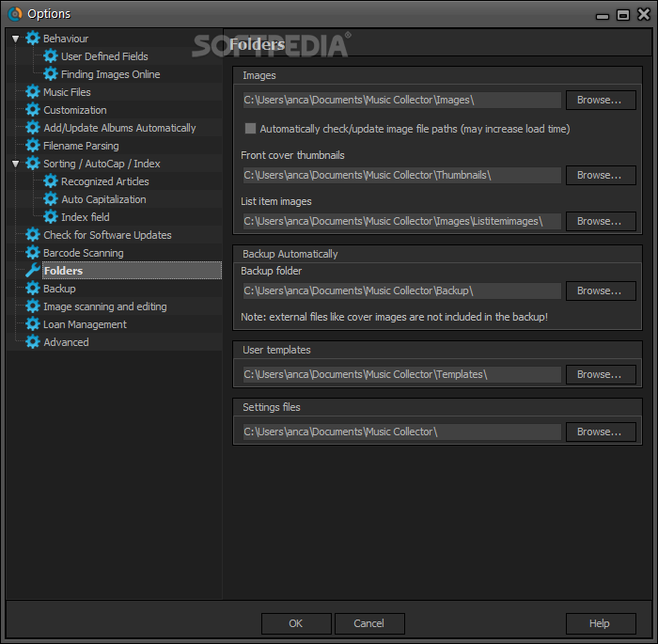Open Filename Parsing options
This screenshot has width=658, height=644.
point(81,146)
